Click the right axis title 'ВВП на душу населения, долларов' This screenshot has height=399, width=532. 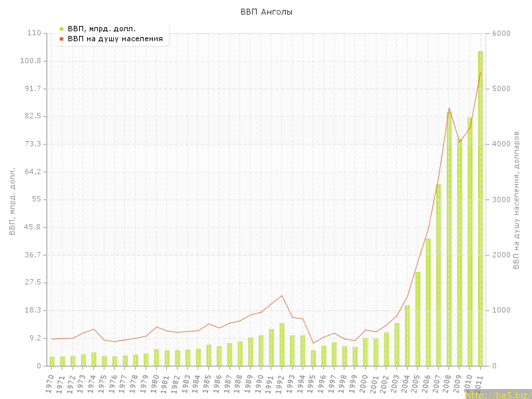point(516,200)
